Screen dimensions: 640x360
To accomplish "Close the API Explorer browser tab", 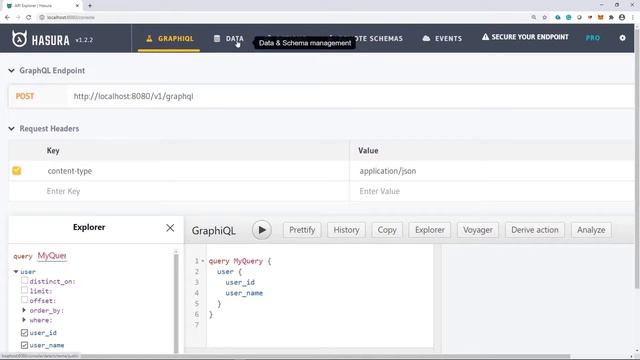I will pyautogui.click(x=78, y=6).
